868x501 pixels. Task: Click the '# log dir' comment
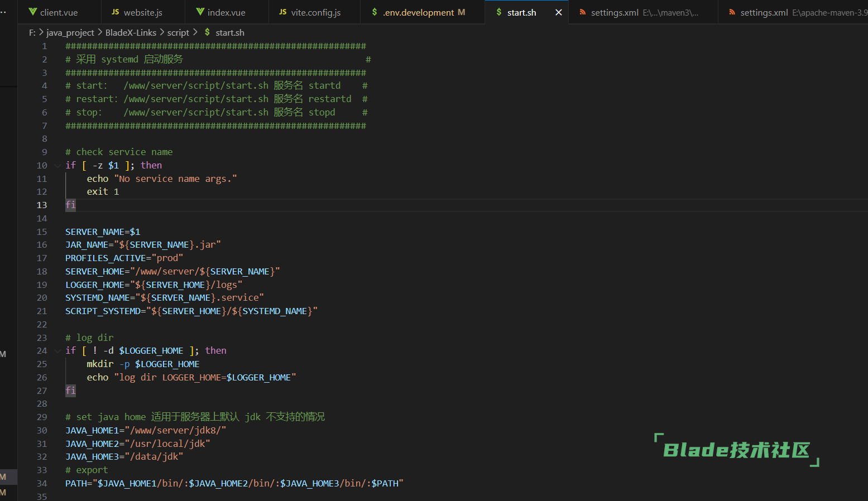pos(89,338)
